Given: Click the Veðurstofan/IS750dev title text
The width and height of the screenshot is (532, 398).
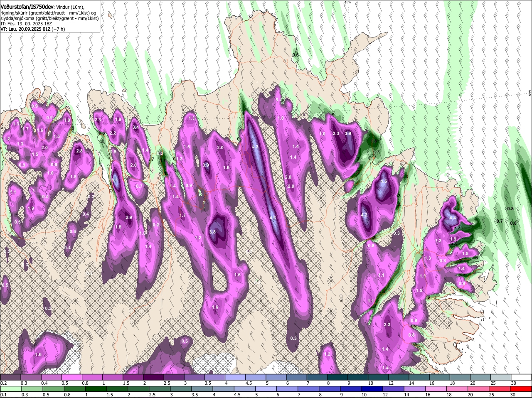Looking at the screenshot, I should tap(27, 7).
